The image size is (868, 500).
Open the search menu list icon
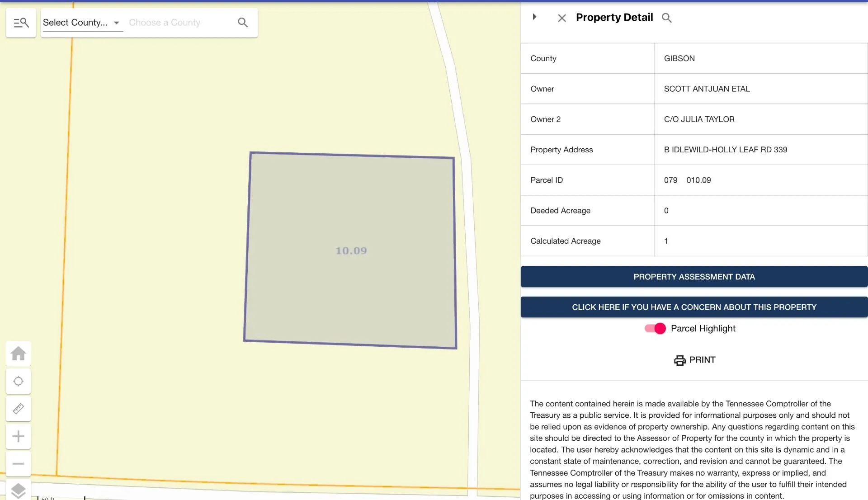(21, 23)
